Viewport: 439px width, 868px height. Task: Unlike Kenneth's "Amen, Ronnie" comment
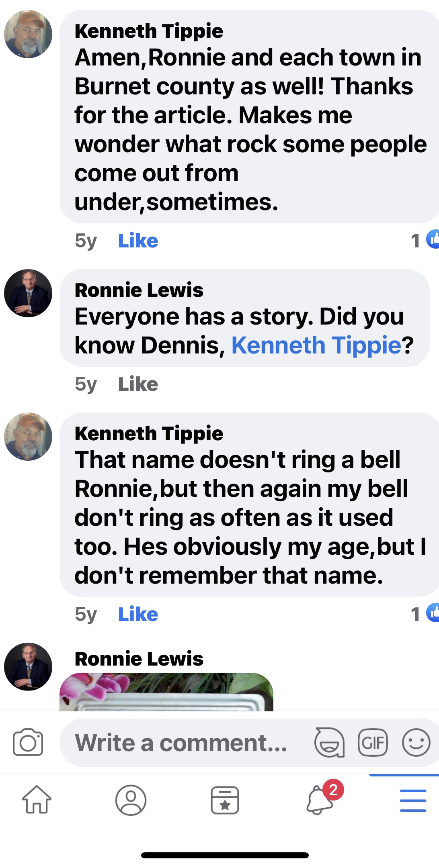[x=138, y=241]
